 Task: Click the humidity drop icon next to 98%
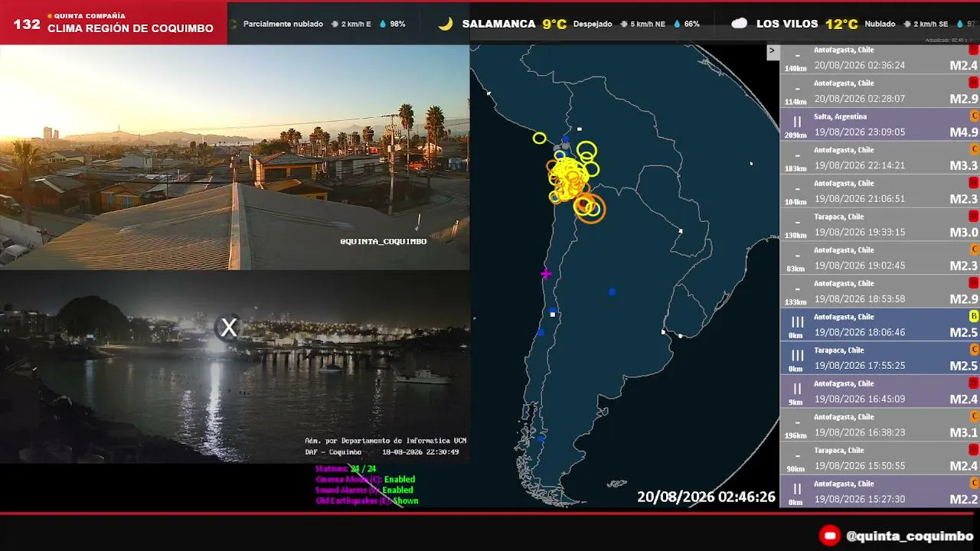[383, 24]
